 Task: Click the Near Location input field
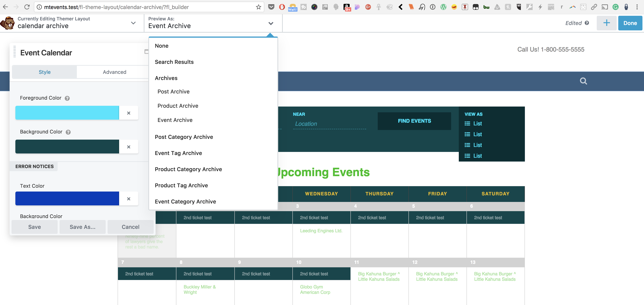[329, 124]
